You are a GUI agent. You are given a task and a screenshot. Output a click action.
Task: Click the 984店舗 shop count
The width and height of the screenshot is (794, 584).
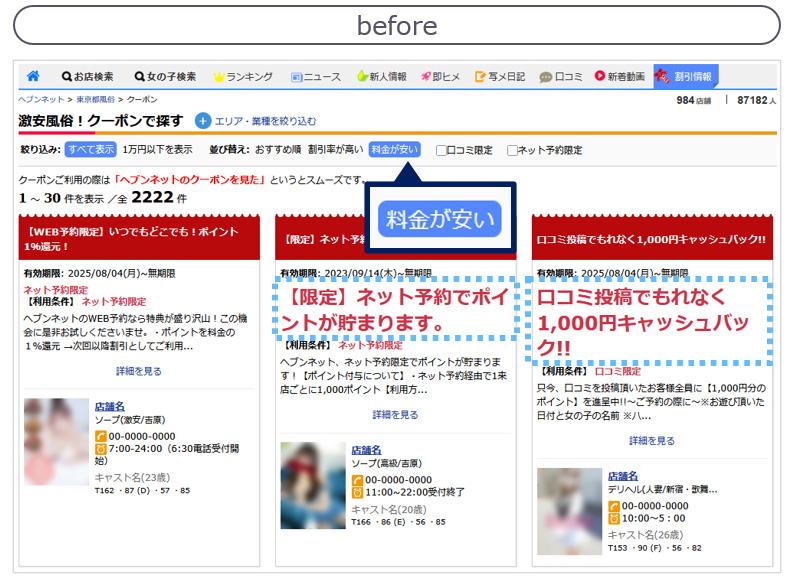694,100
